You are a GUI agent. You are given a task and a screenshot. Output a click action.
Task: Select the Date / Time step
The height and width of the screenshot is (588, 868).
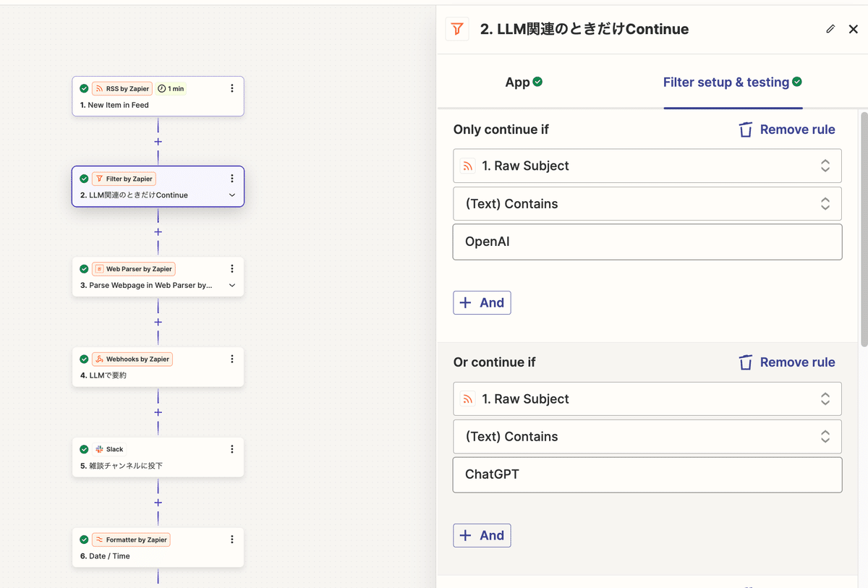click(158, 547)
